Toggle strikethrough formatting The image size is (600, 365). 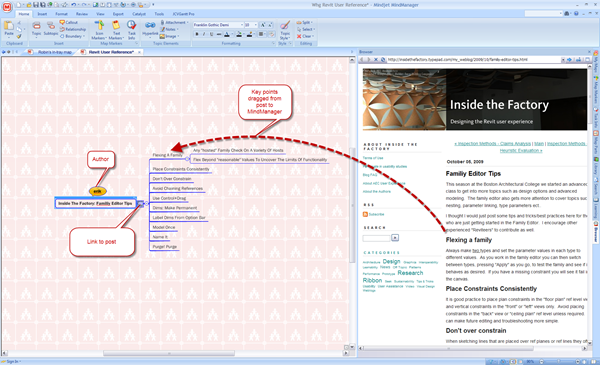[x=218, y=34]
